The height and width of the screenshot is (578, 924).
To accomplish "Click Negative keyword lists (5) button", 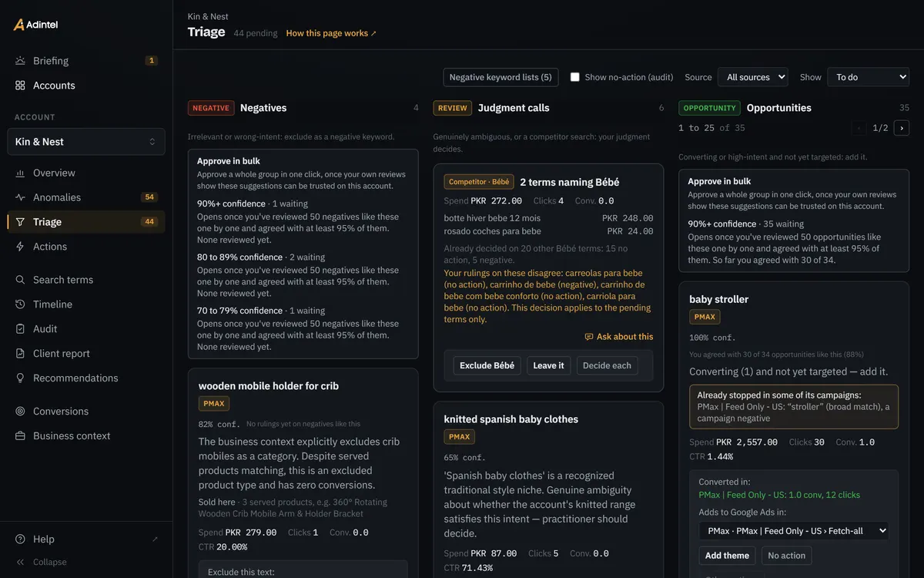I will 500,77.
